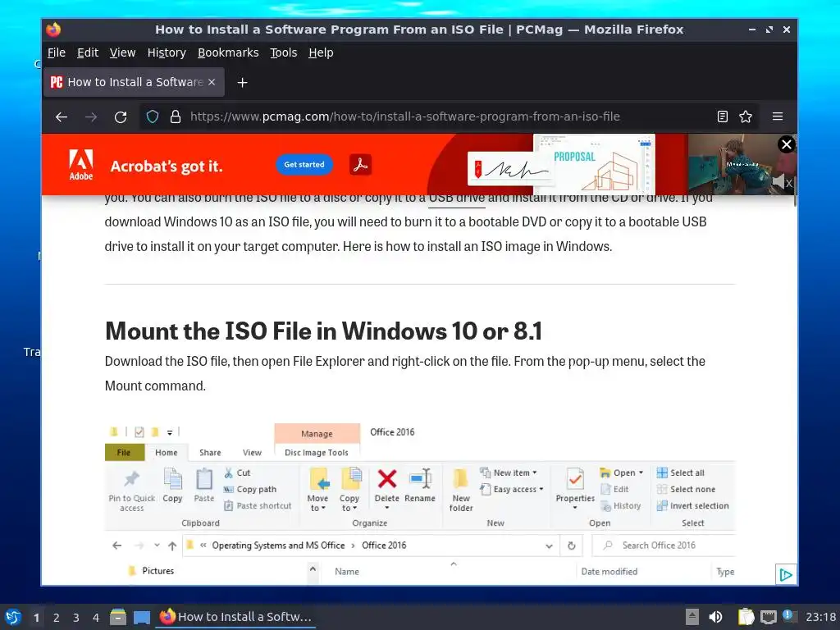Switch to workspace 1 on the taskbar
The width and height of the screenshot is (840, 630).
36,618
